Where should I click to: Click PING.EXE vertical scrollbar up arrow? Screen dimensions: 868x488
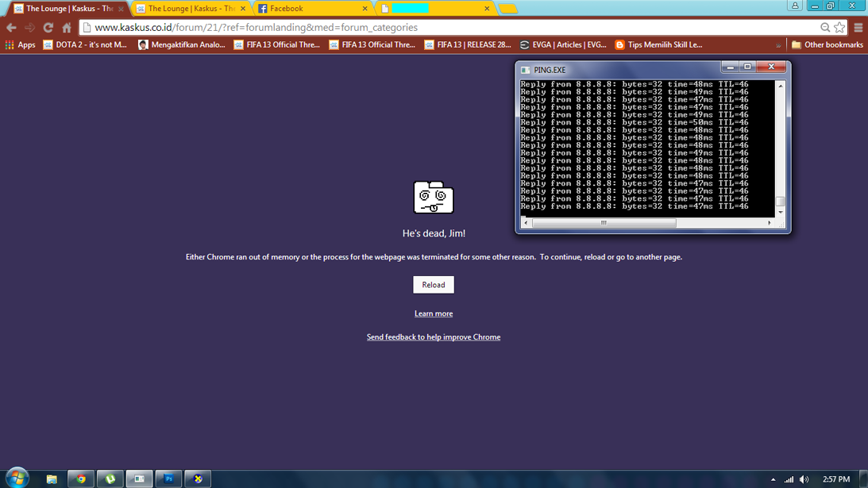(x=781, y=86)
